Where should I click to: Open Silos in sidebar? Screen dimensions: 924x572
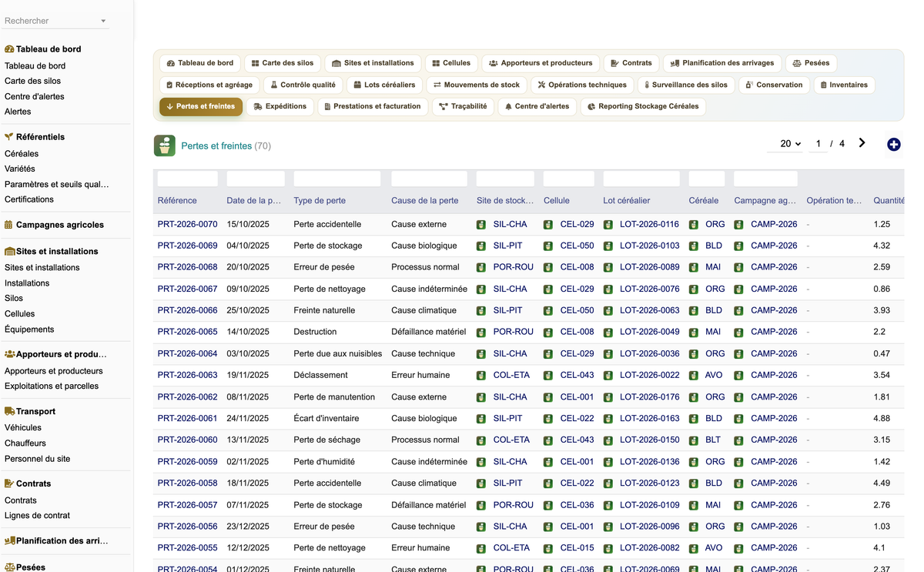(x=14, y=298)
